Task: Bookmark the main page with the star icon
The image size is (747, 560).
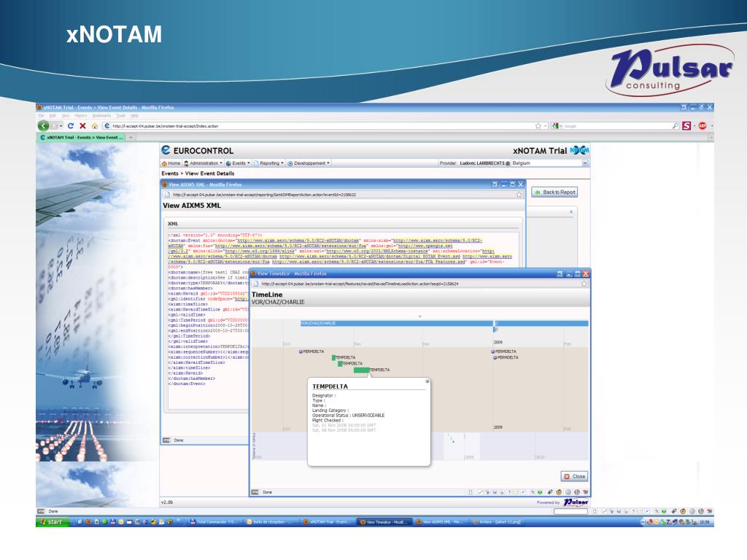Action: 538,125
